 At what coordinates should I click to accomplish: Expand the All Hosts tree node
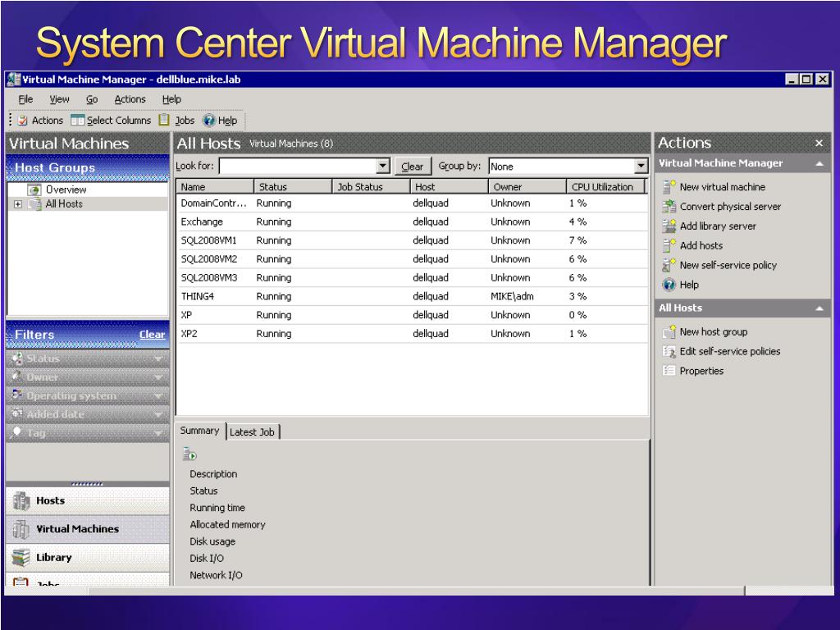point(18,204)
